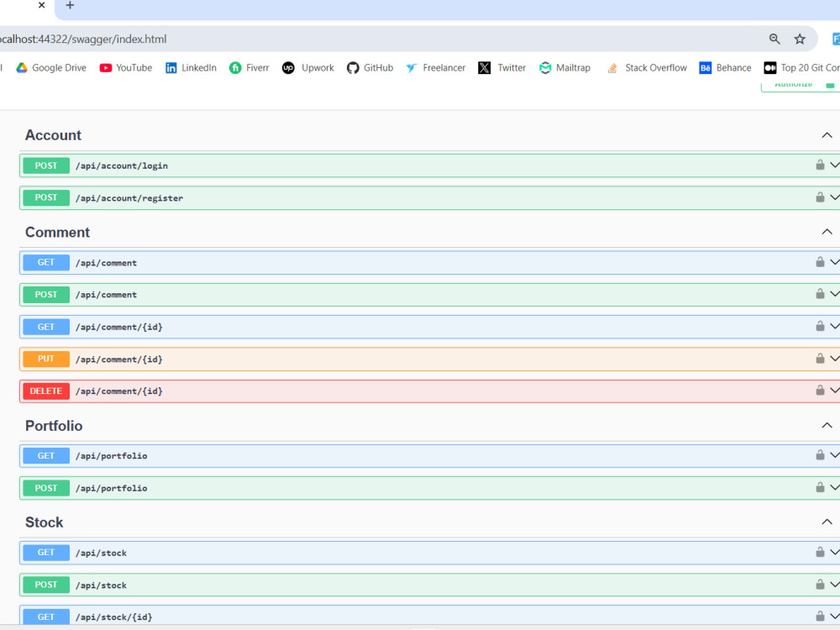Collapse the Portfolio section chevron
The height and width of the screenshot is (630, 840).
pyautogui.click(x=827, y=425)
